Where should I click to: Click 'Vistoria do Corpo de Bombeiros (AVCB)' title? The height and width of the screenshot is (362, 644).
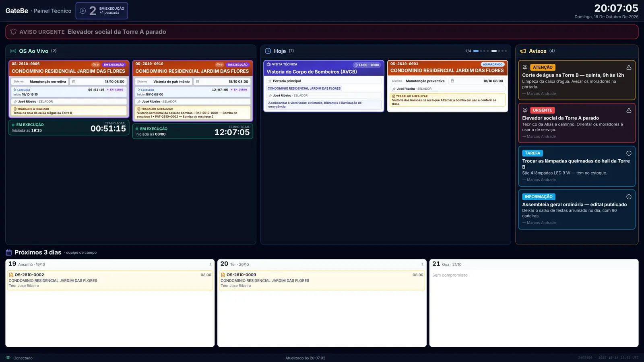[x=312, y=72]
